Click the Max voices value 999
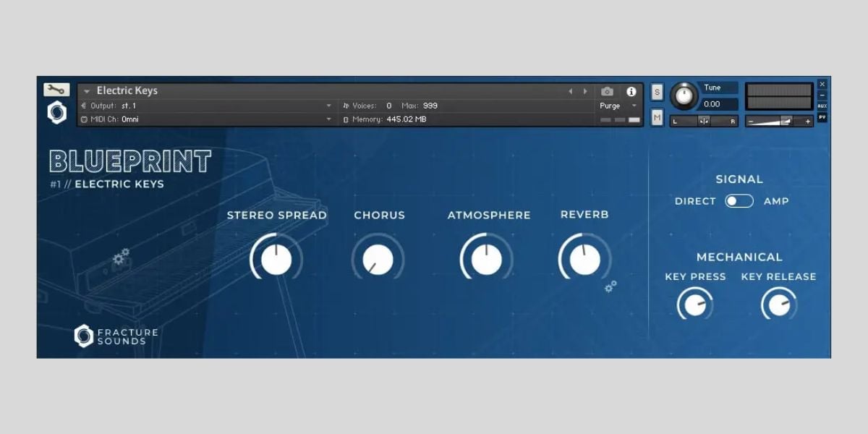This screenshot has width=868, height=434. (x=430, y=106)
